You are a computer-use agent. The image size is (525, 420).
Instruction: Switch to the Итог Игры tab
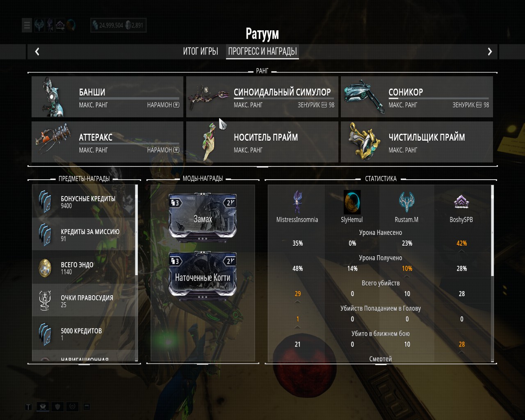click(x=201, y=51)
